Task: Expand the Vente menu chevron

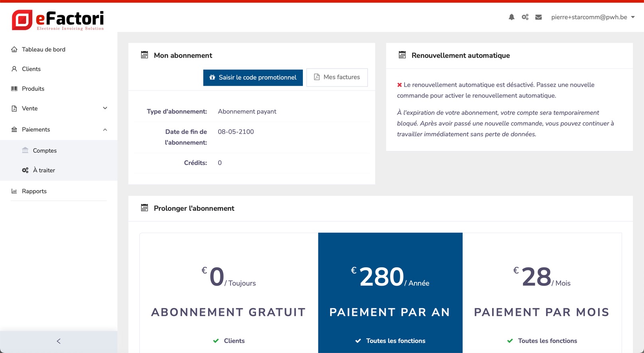Action: (x=105, y=108)
